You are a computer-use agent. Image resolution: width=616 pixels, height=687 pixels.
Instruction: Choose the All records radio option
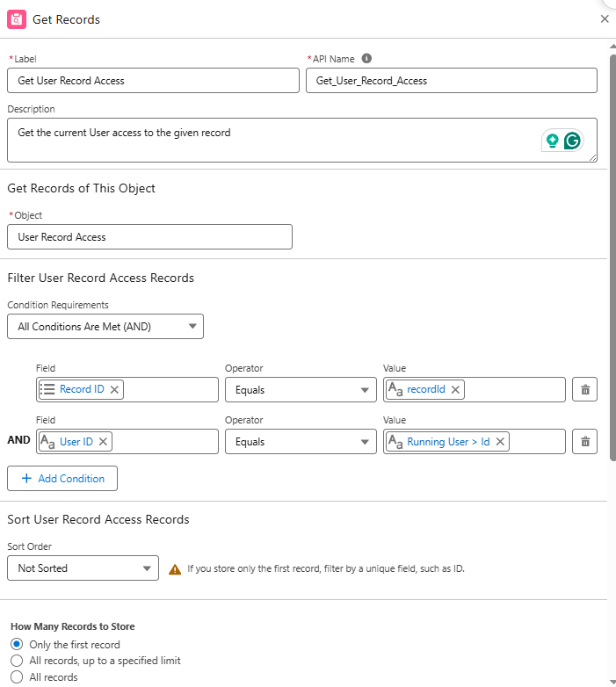coord(17,677)
